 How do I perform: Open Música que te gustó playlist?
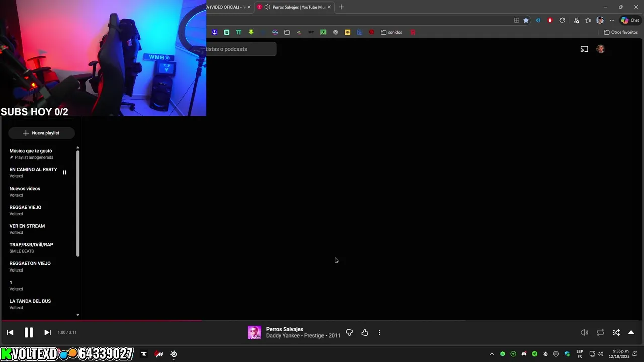point(31,154)
